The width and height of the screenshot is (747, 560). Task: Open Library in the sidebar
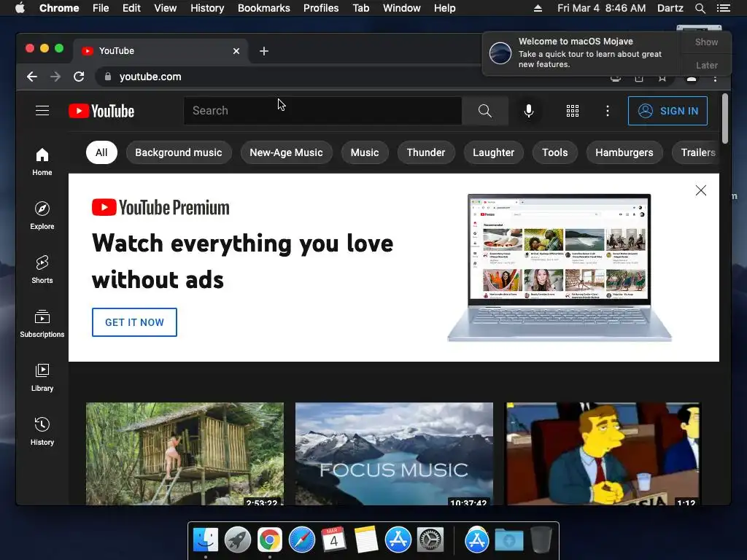coord(42,378)
